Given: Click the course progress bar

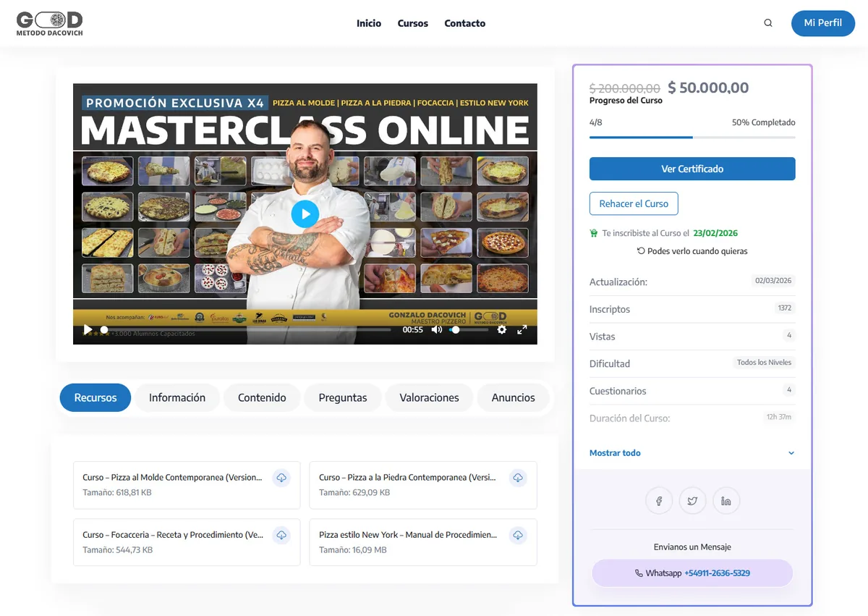Looking at the screenshot, I should 692,137.
